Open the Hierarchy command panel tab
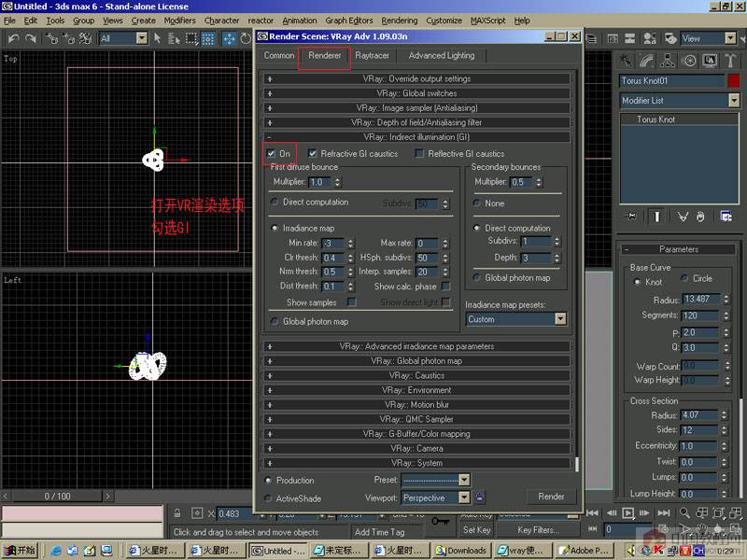747x560 pixels. point(668,61)
